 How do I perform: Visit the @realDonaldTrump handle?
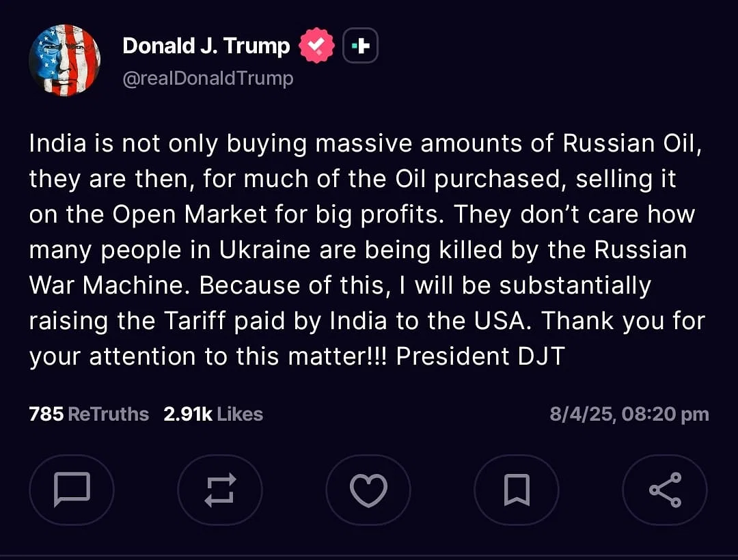208,79
